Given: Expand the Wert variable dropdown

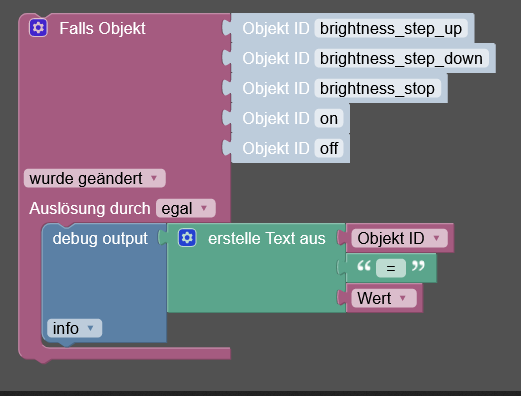Looking at the screenshot, I should point(384,298).
